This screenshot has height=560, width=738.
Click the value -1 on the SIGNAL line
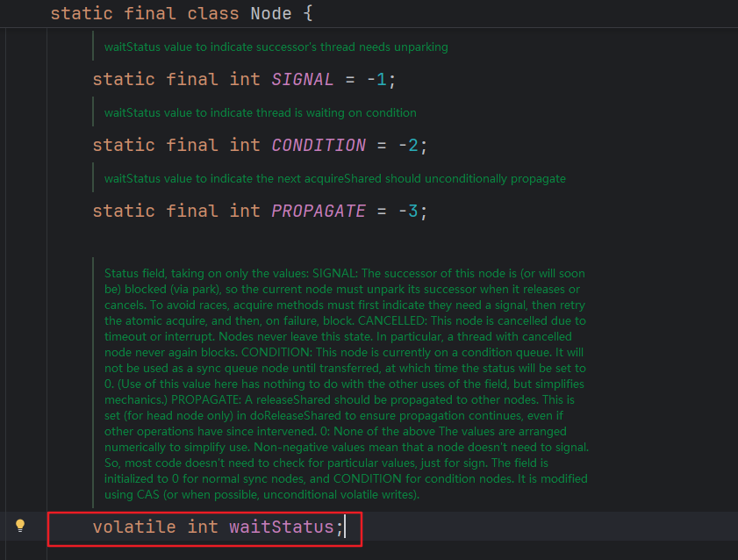377,79
